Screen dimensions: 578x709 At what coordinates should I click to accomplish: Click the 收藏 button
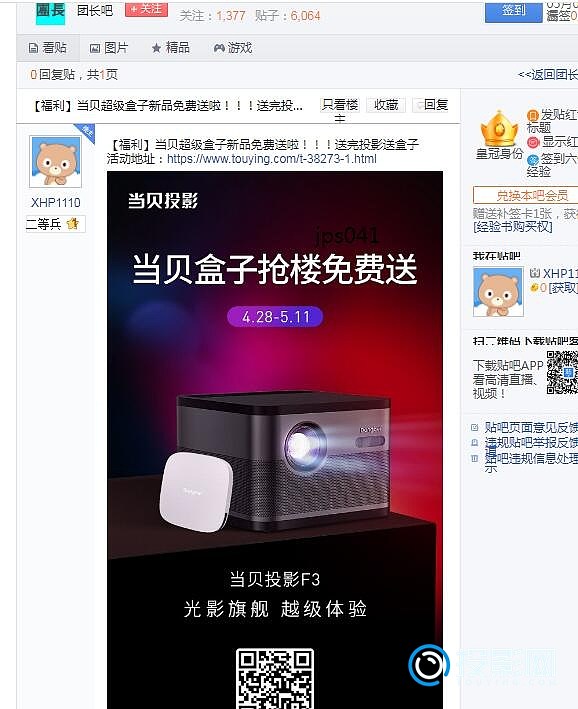pyautogui.click(x=386, y=104)
